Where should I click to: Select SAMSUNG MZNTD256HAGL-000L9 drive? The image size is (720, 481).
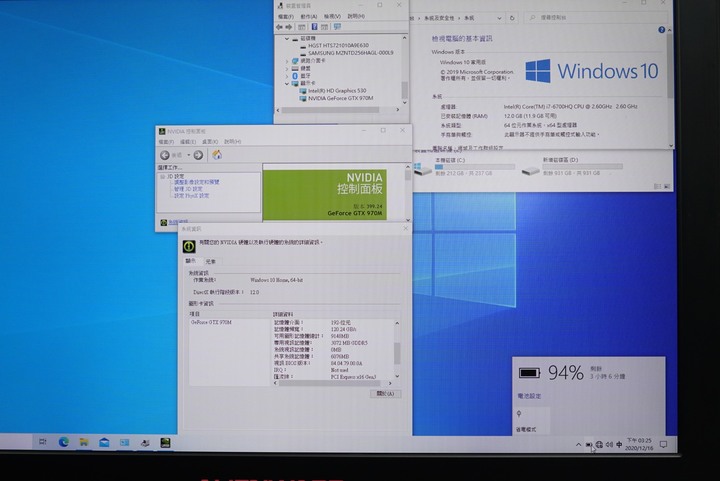point(351,53)
